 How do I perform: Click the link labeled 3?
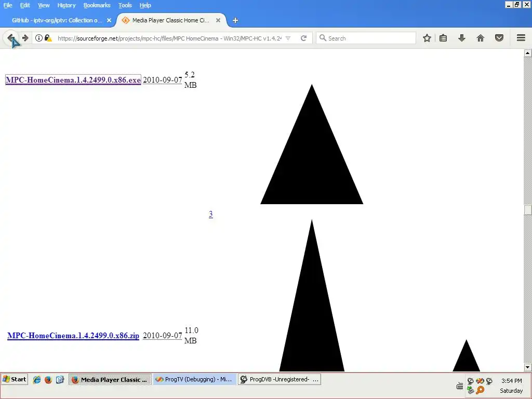click(211, 214)
